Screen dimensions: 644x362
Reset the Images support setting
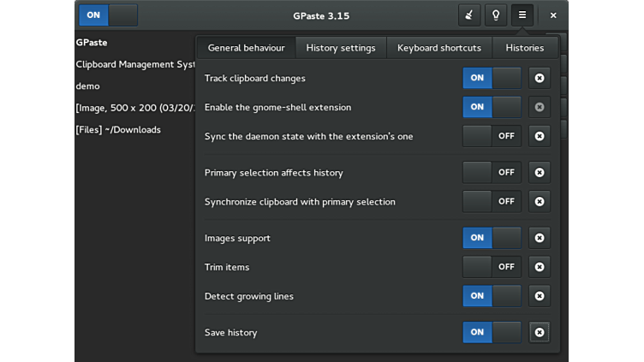[x=539, y=238]
